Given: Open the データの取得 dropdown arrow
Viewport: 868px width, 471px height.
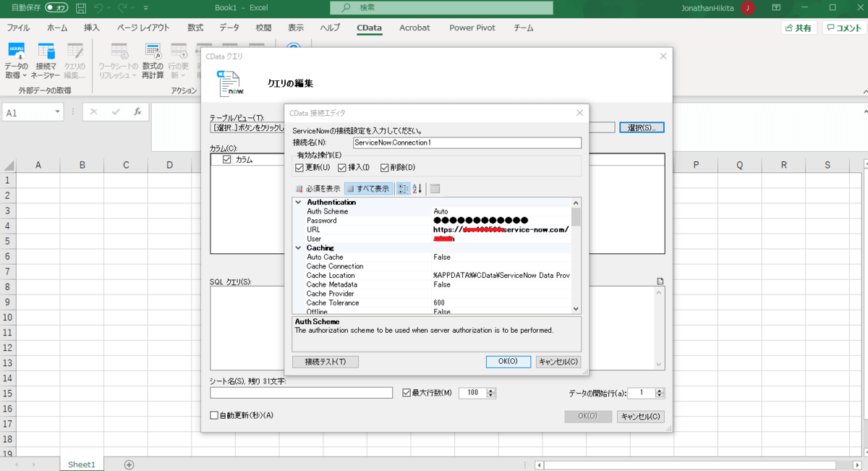Looking at the screenshot, I should 24,75.
